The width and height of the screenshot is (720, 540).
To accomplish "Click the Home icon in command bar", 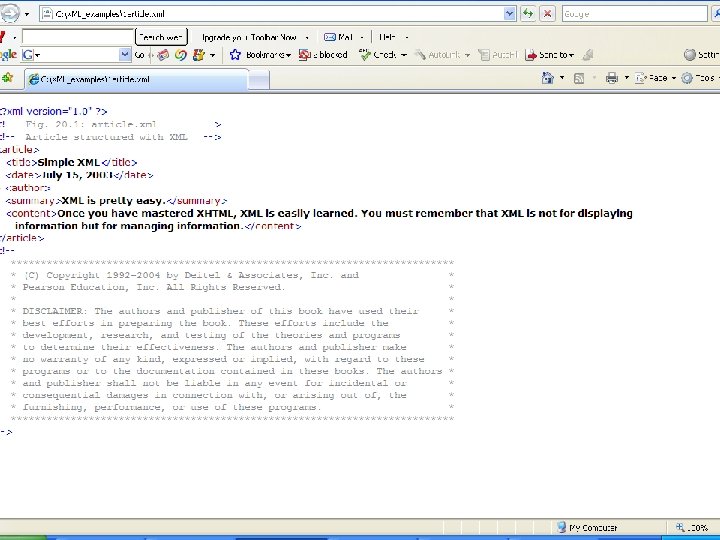I will point(547,78).
